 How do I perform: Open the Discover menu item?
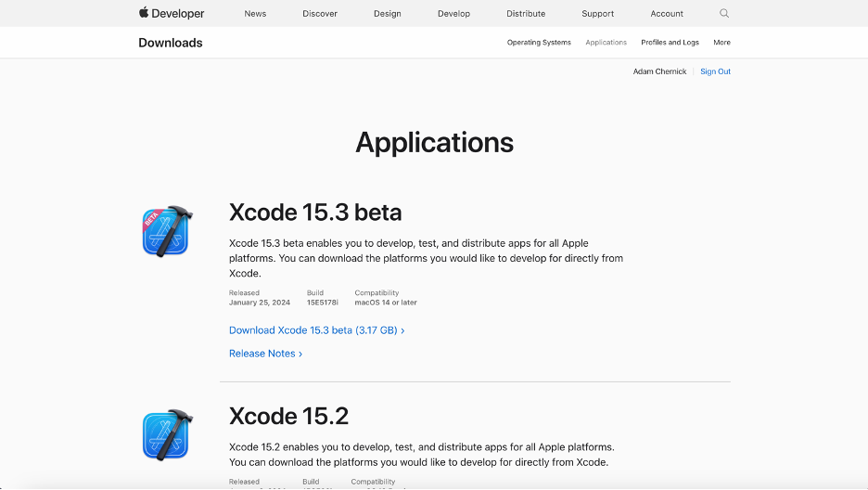320,14
